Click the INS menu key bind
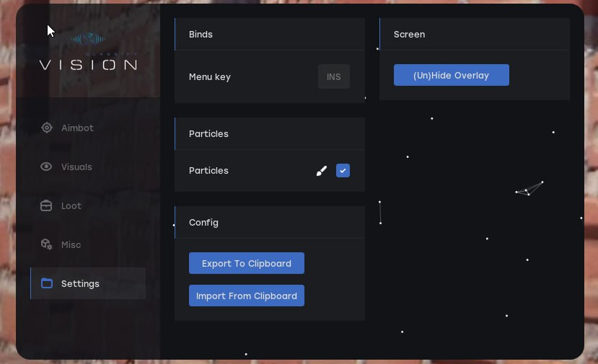Screen dimensions: 598x364 pyautogui.click(x=334, y=76)
